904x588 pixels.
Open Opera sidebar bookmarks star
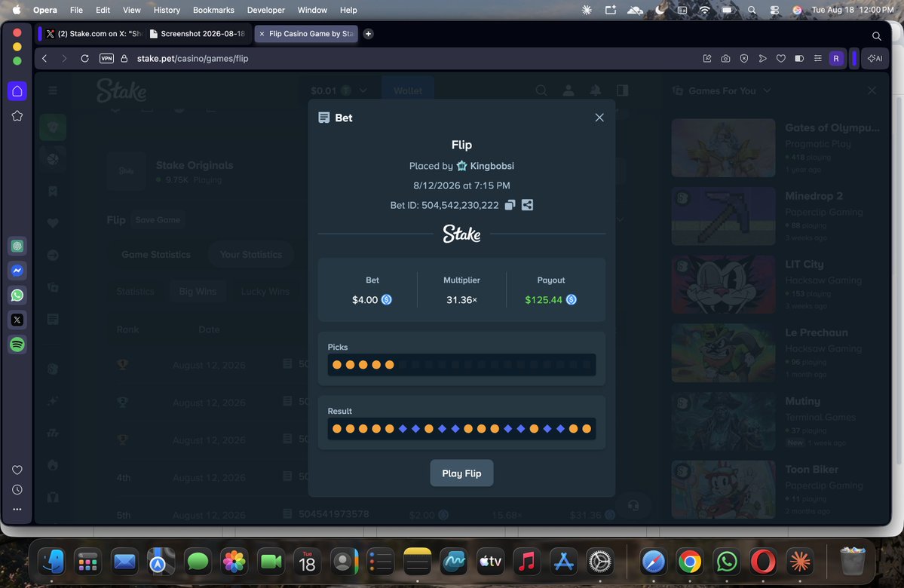17,116
